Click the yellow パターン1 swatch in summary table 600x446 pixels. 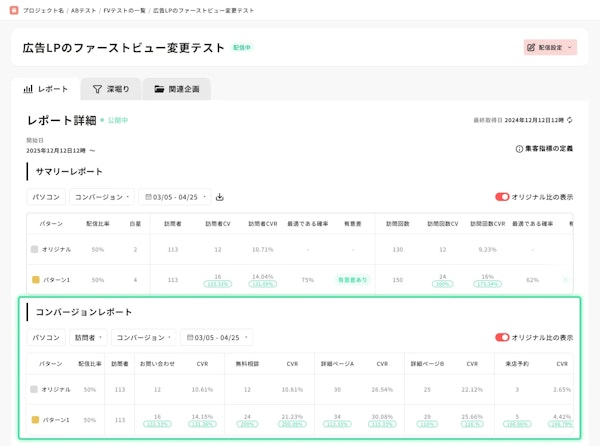(x=35, y=280)
